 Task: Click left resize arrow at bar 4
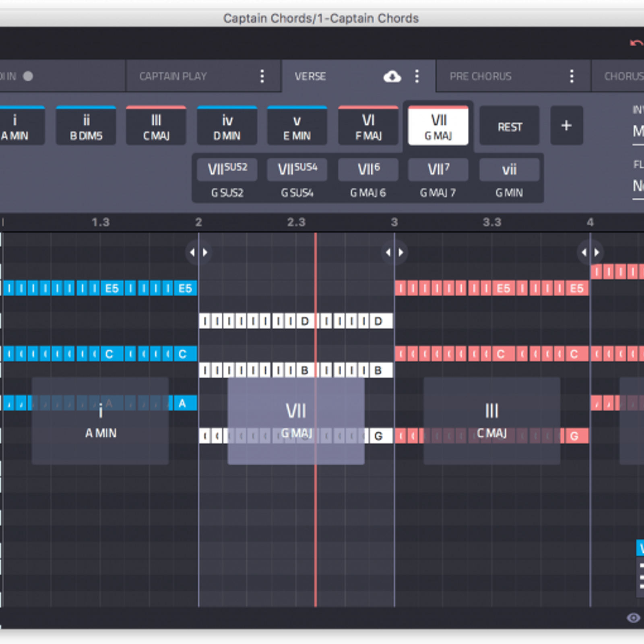click(584, 252)
